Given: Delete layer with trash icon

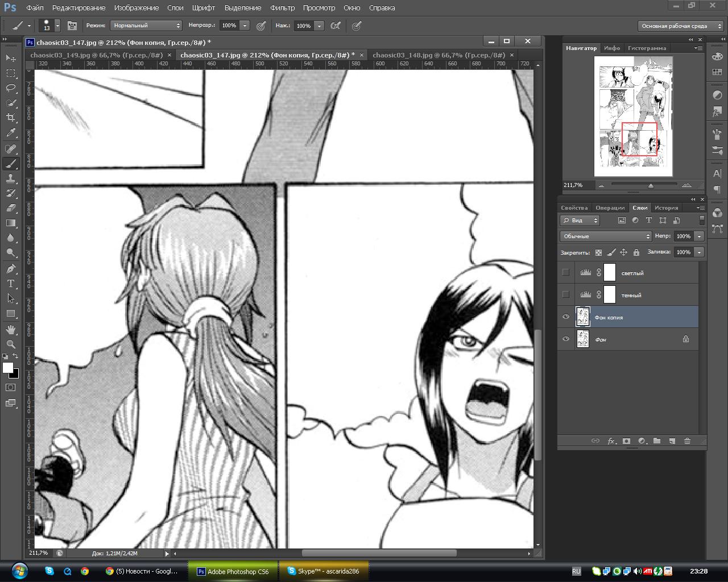Looking at the screenshot, I should coord(687,440).
